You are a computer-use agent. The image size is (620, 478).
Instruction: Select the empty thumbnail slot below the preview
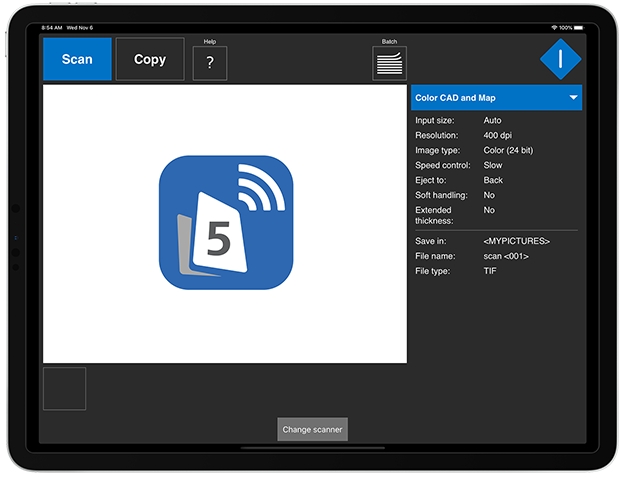click(x=64, y=388)
